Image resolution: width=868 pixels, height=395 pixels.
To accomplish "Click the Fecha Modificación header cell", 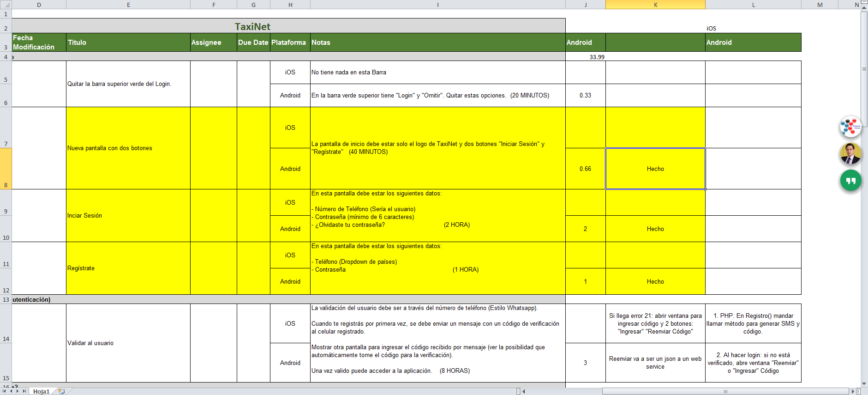I will pyautogui.click(x=39, y=42).
